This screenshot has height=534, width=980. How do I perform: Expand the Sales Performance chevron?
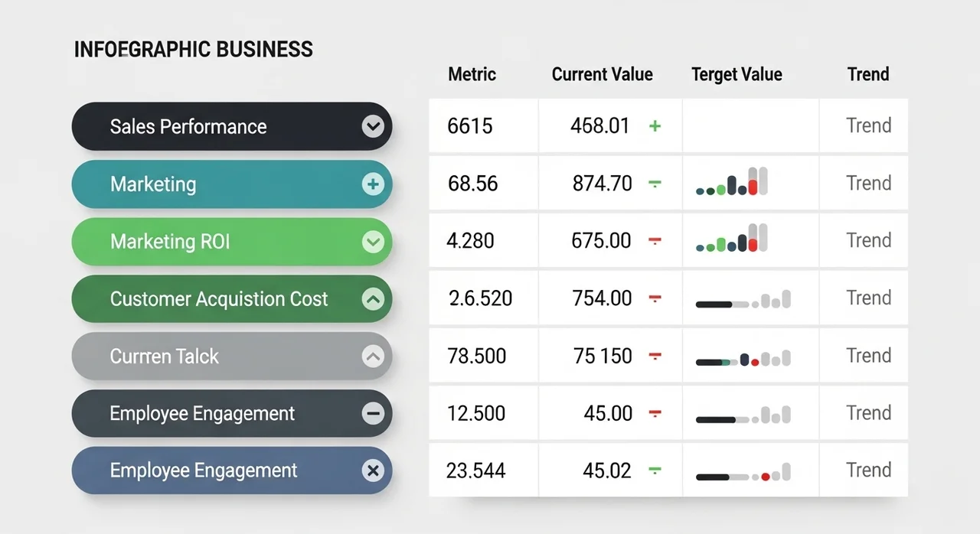point(373,126)
